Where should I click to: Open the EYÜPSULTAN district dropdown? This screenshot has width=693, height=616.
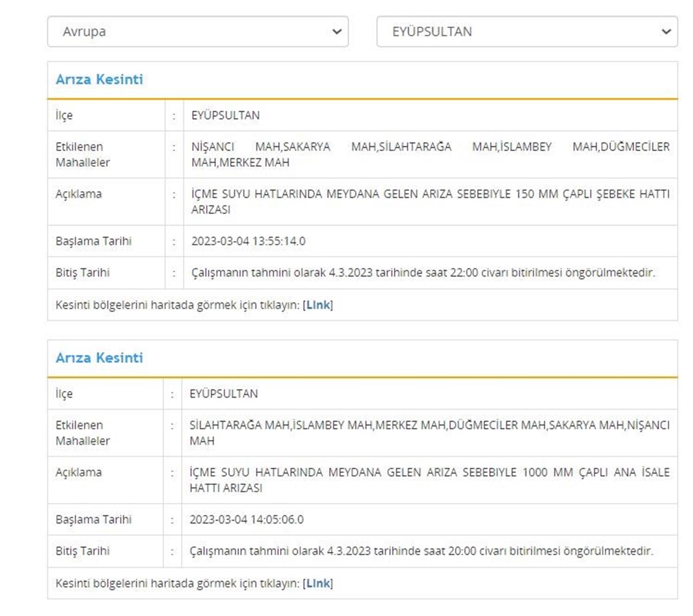(x=526, y=32)
